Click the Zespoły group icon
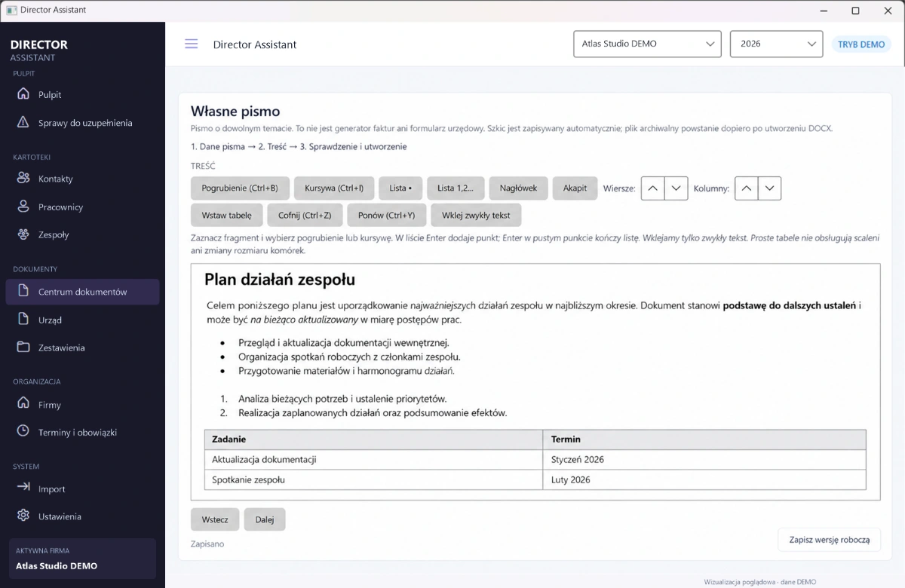 pyautogui.click(x=23, y=234)
